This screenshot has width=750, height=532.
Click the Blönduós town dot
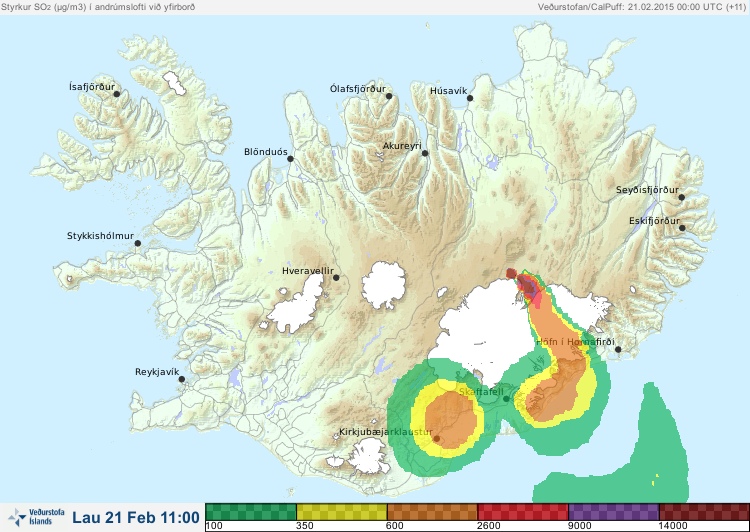click(x=290, y=159)
